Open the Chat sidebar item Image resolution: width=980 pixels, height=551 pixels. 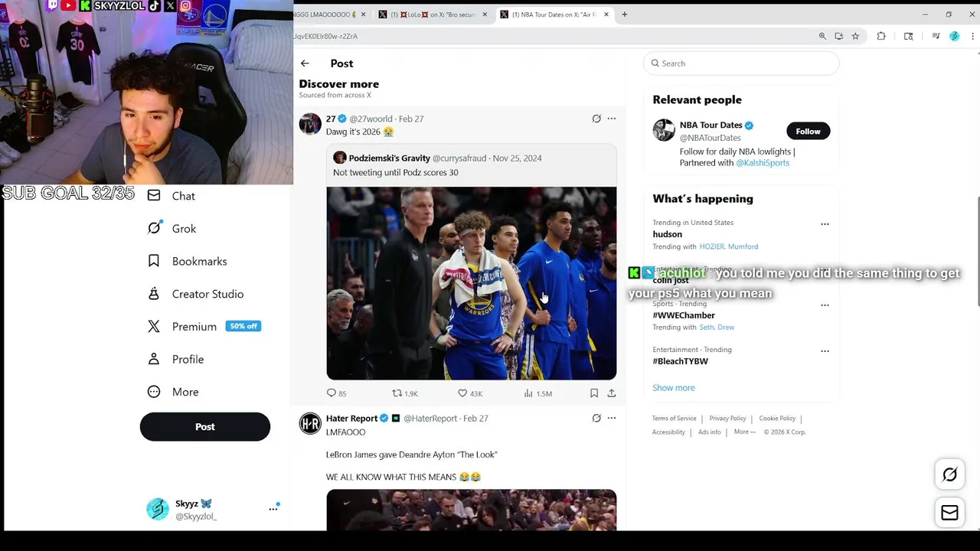pyautogui.click(x=171, y=196)
